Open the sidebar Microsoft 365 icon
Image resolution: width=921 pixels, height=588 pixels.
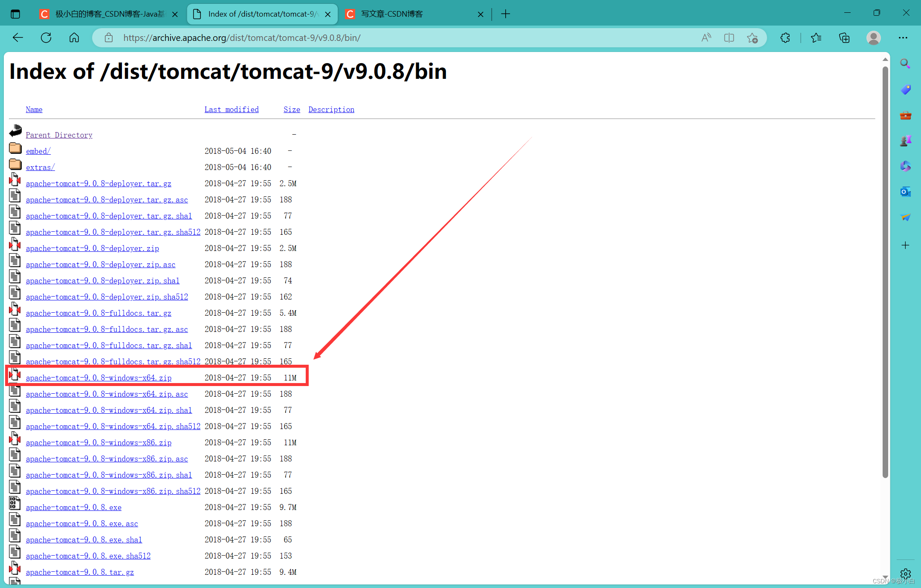coord(905,166)
